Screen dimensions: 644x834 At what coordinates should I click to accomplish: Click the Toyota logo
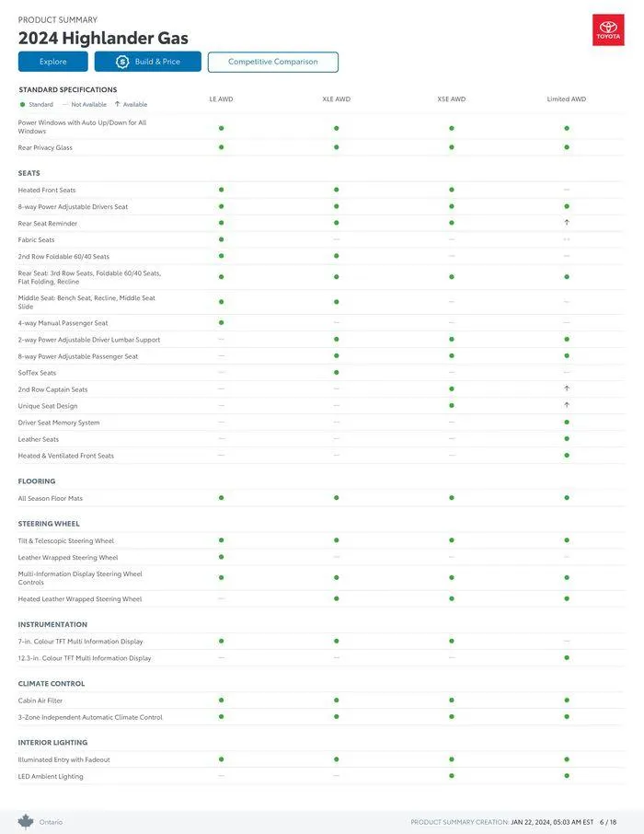[608, 30]
